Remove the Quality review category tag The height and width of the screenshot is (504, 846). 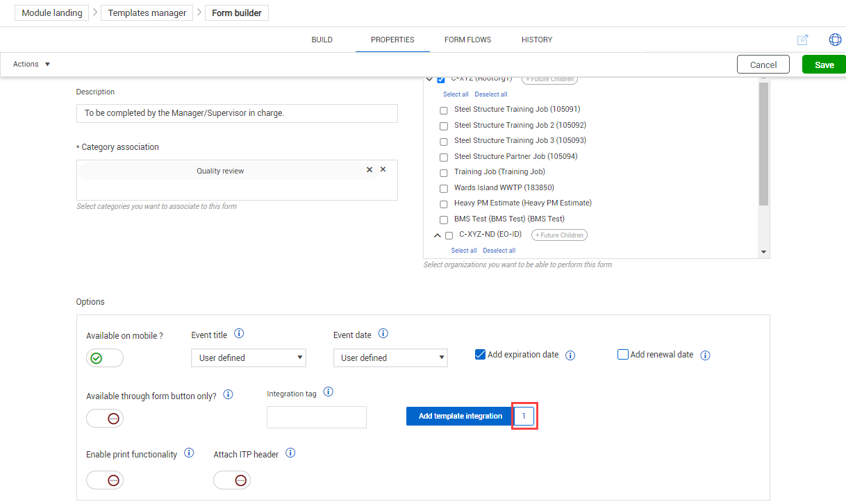370,169
